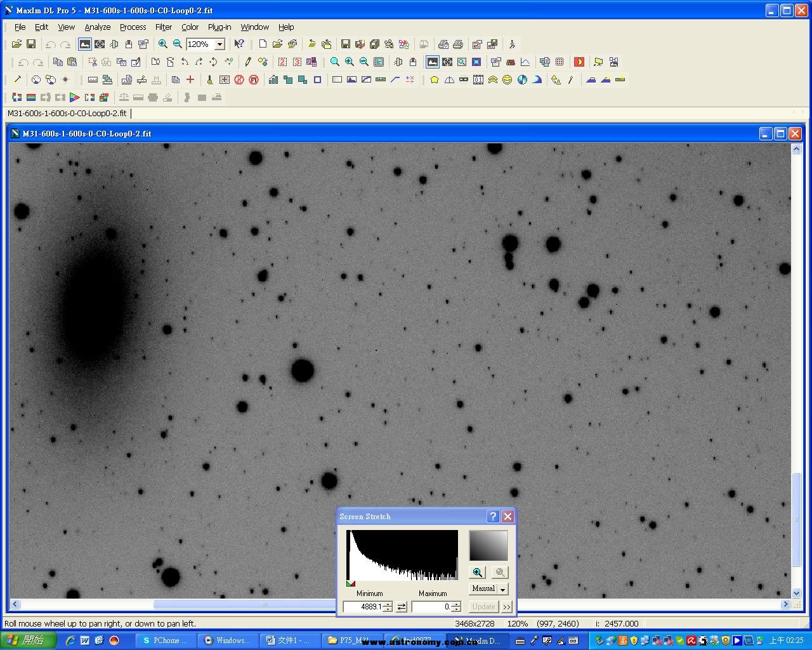The width and height of the screenshot is (812, 650).
Task: Toggle the crosshair Information window icon
Action: (100, 44)
